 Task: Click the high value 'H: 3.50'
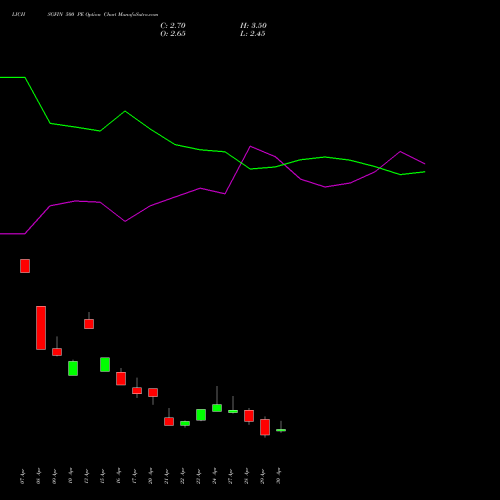[253, 26]
